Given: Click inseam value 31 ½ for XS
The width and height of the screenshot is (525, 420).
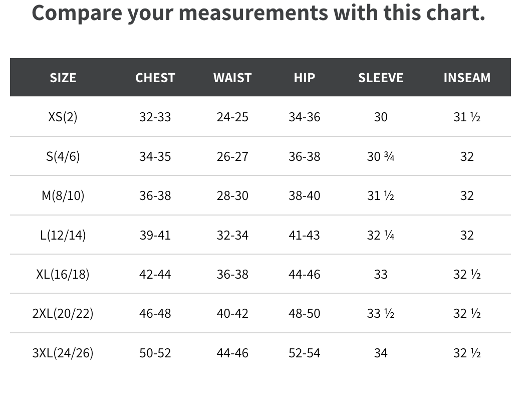Looking at the screenshot, I should click(x=467, y=117).
